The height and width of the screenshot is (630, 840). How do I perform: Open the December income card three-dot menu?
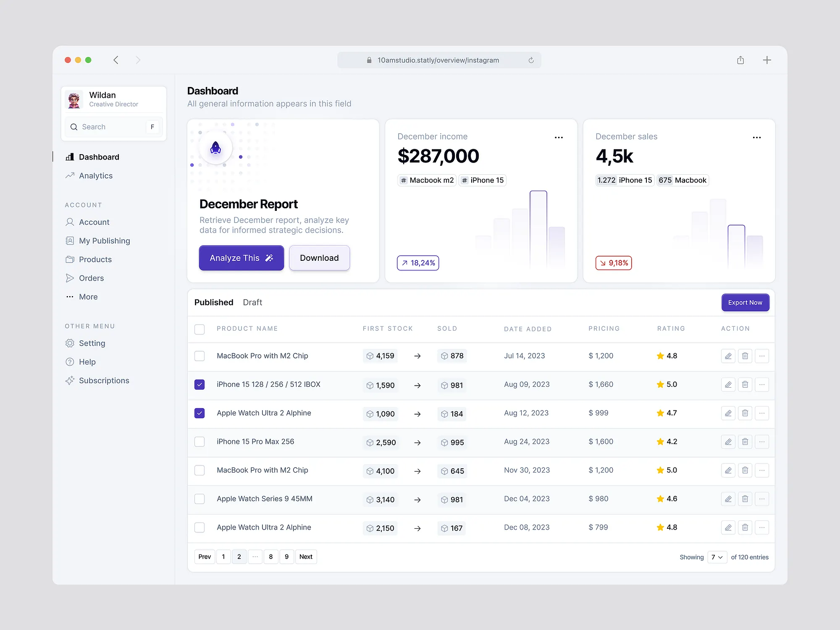(558, 137)
